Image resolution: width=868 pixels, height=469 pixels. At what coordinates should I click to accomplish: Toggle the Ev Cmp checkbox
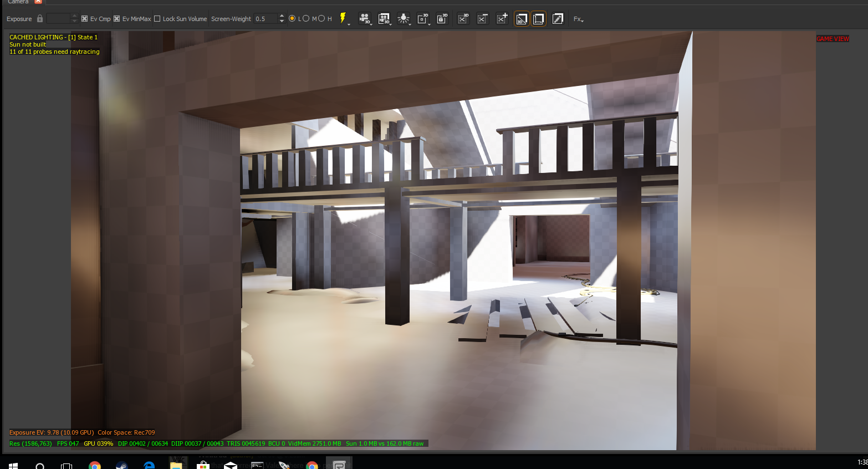(85, 19)
